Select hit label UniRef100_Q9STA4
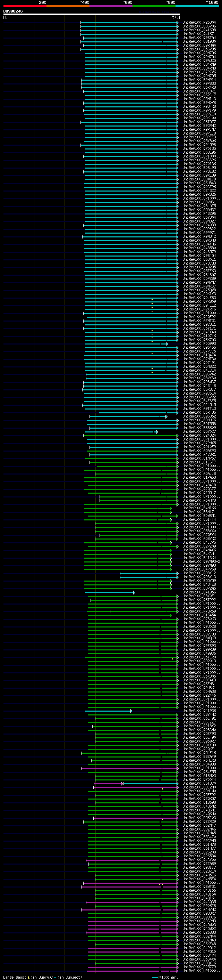Screen dimensions: 222x980 199,38
